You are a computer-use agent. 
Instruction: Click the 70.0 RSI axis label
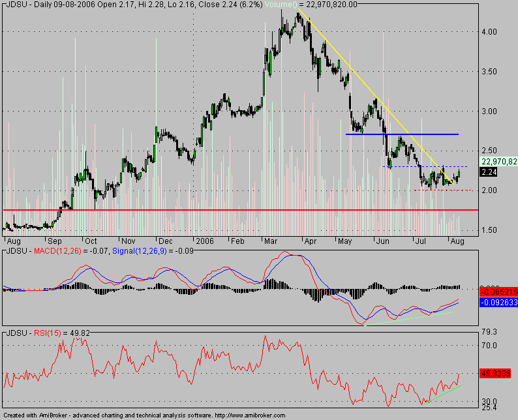tap(489, 346)
